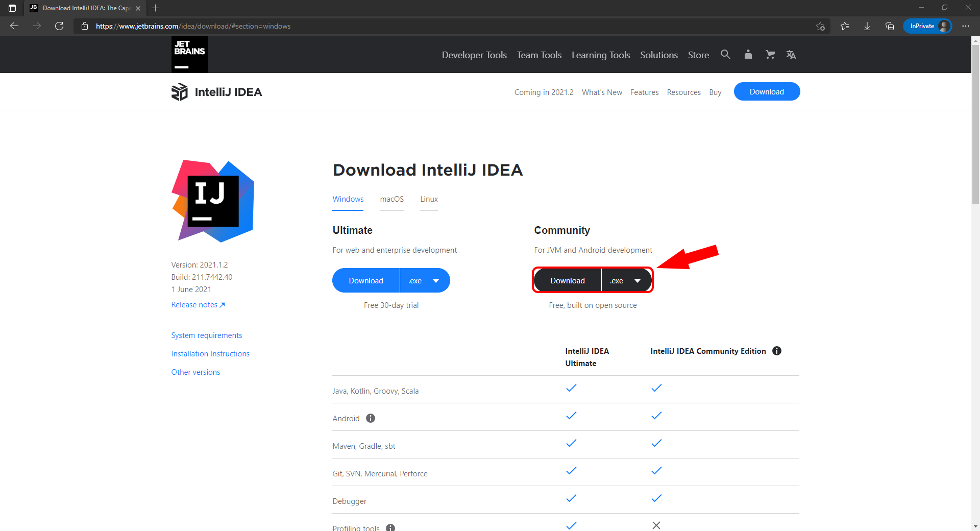This screenshot has width=980, height=531.
Task: Open the browser Collections icon
Action: 890,26
